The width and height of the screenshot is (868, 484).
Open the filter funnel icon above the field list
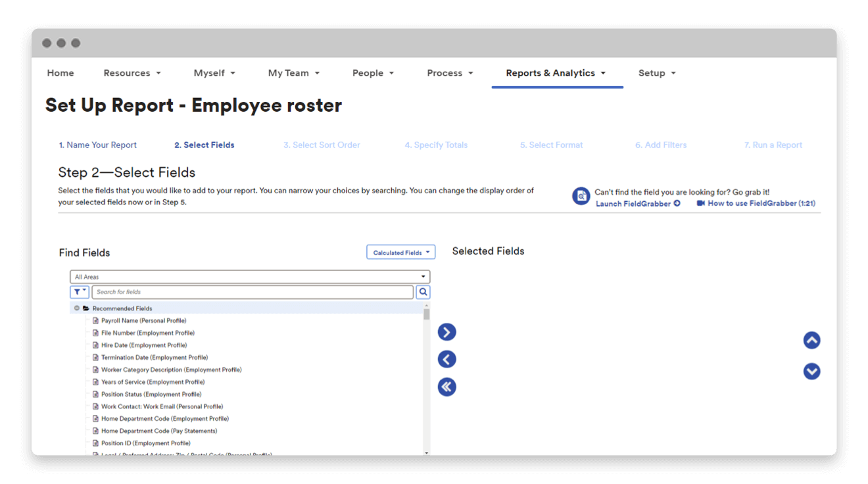tap(79, 291)
